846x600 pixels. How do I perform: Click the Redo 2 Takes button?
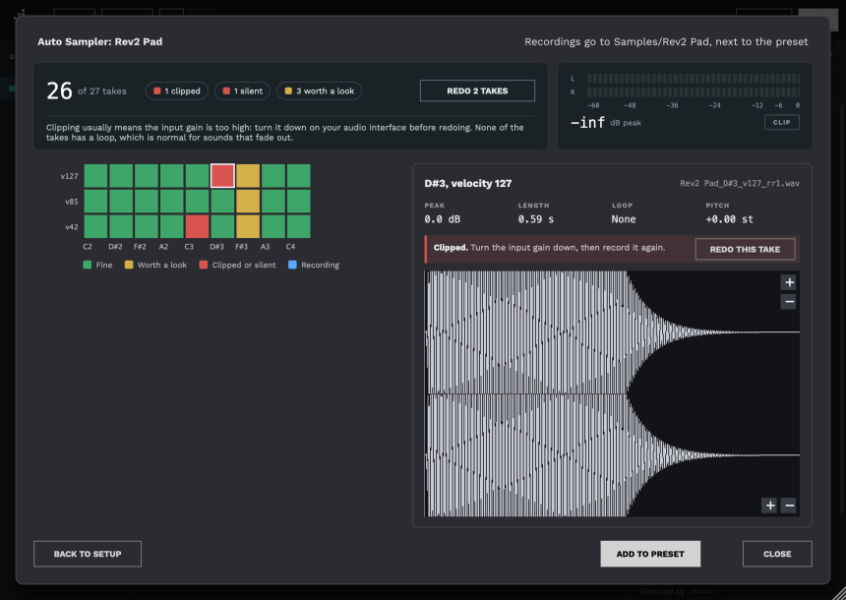[477, 91]
